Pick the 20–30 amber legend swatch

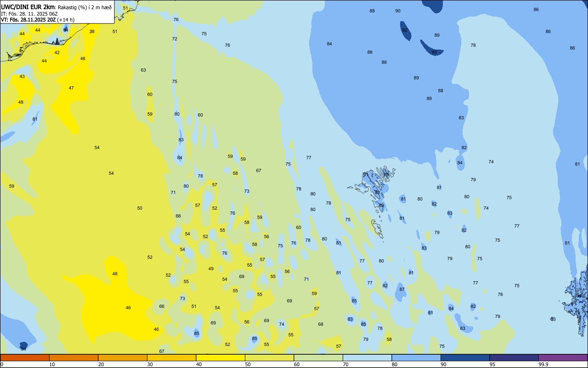[x=123, y=357]
